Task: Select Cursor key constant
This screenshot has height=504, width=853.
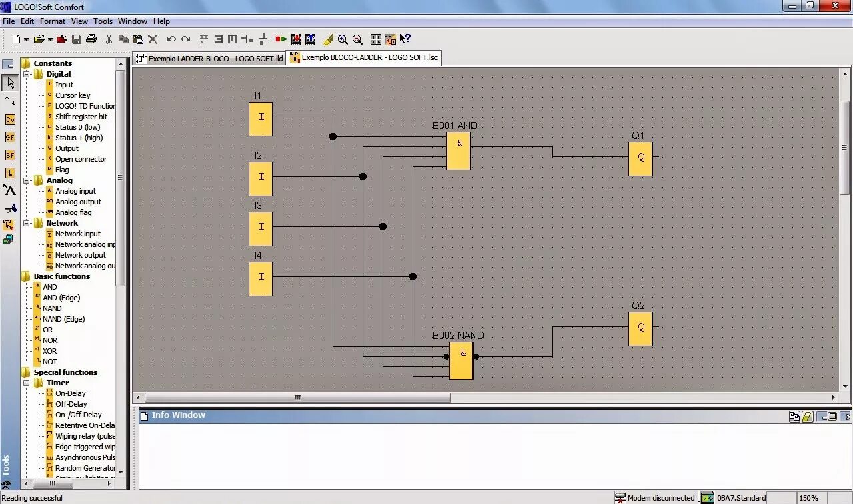Action: [x=73, y=95]
